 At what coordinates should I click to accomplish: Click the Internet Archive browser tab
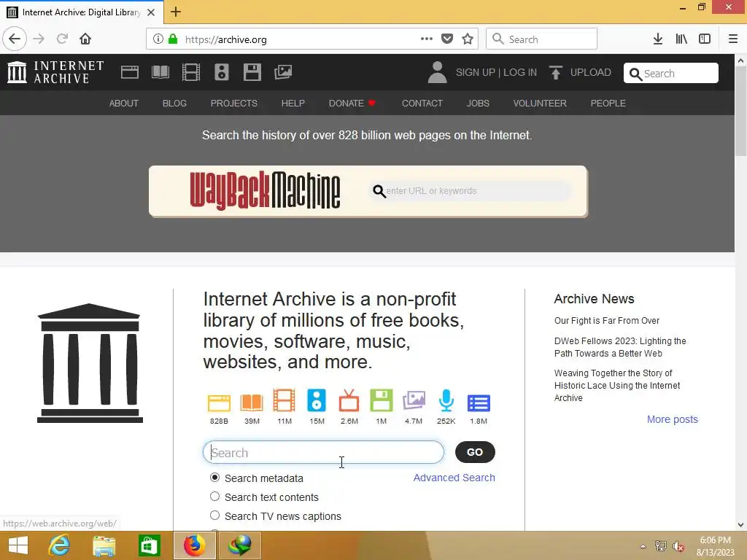[x=81, y=12]
